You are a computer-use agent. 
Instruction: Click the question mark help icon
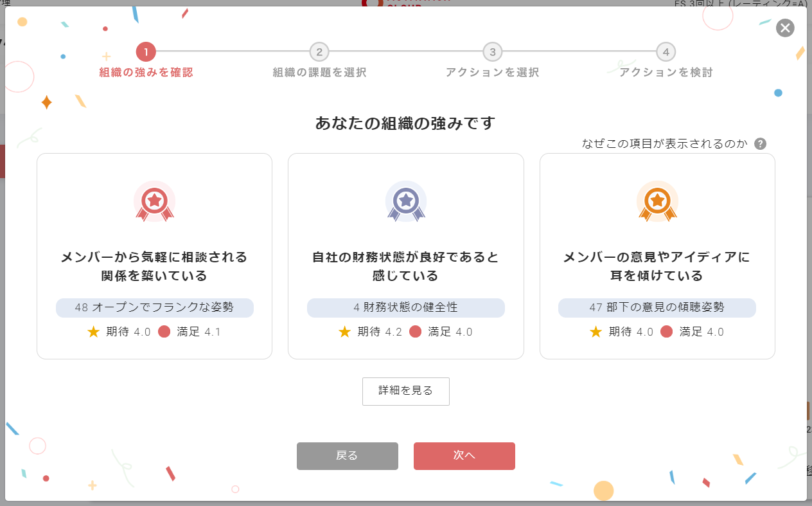[760, 144]
